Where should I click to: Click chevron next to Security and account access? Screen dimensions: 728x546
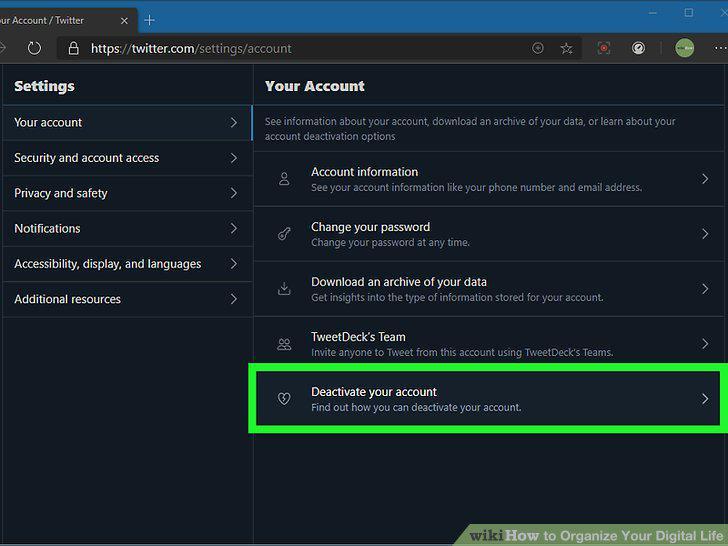[234, 158]
